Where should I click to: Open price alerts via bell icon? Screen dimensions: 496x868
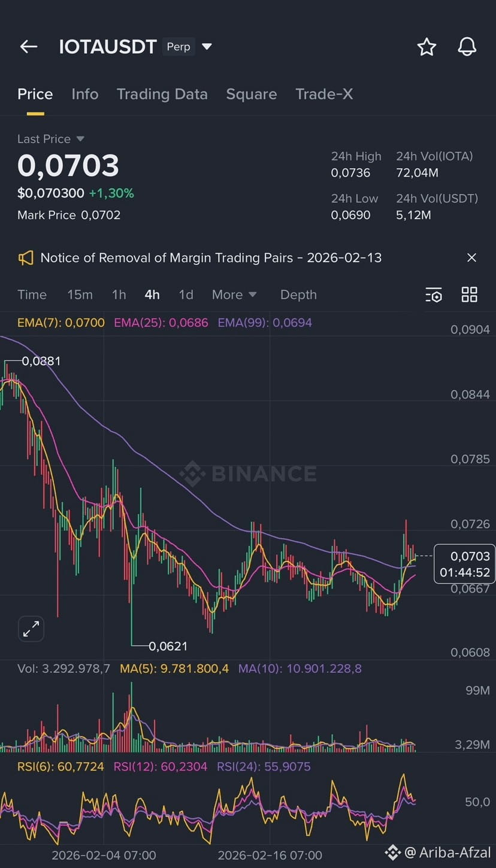coord(467,47)
